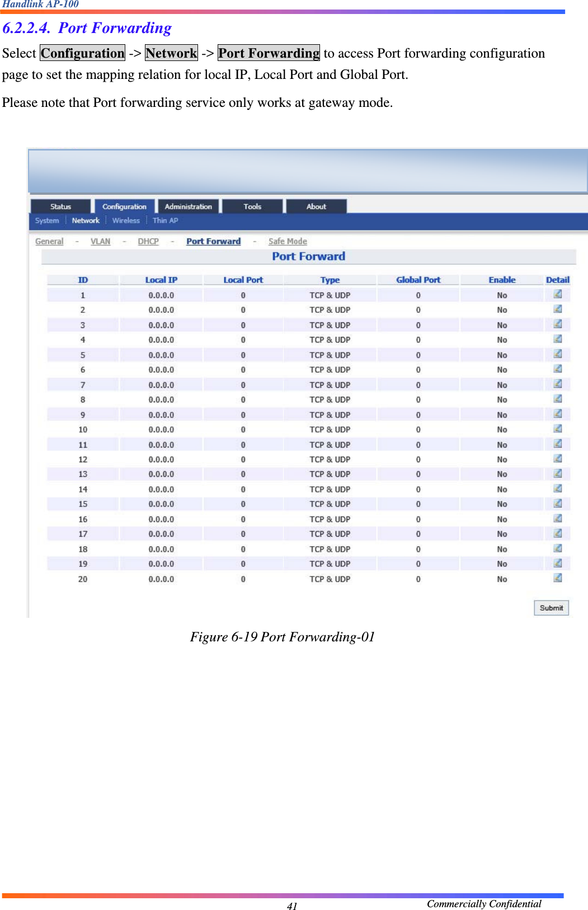This screenshot has width=588, height=910.
Task: Open detail edit icon for row 4
Action: coord(558,339)
